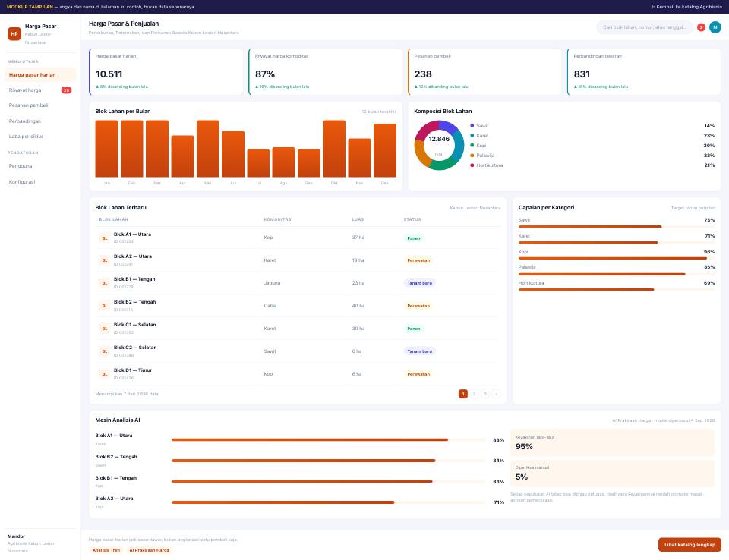Click Hortikultura 69% progress bar
The height and width of the screenshot is (560, 729).
click(x=617, y=290)
